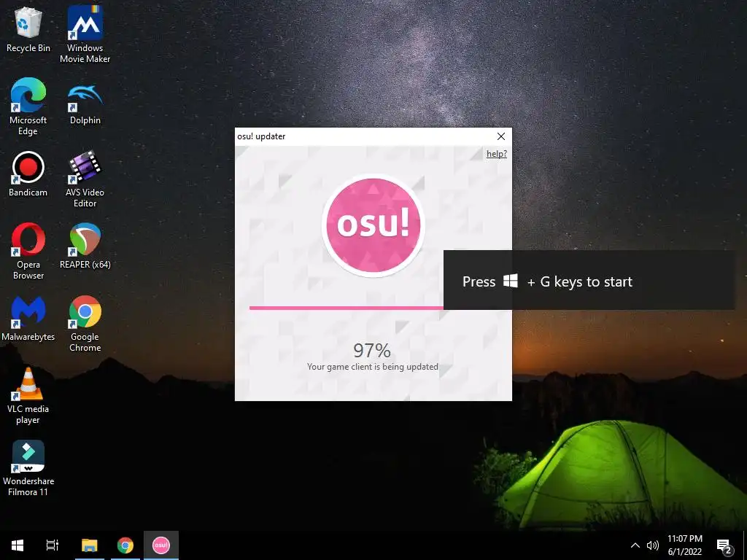
Task: Select the REAPER (x64) shortcut
Action: (85, 246)
